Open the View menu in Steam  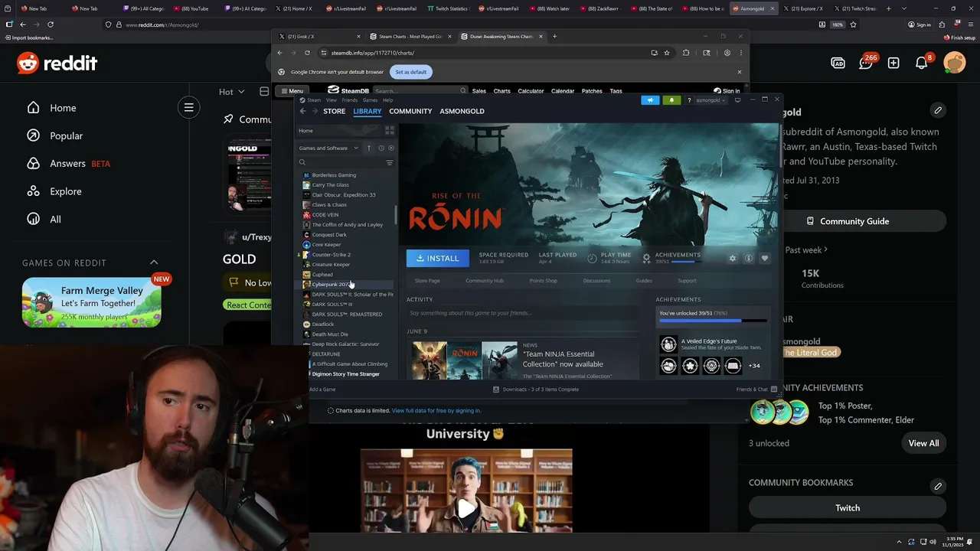click(332, 100)
